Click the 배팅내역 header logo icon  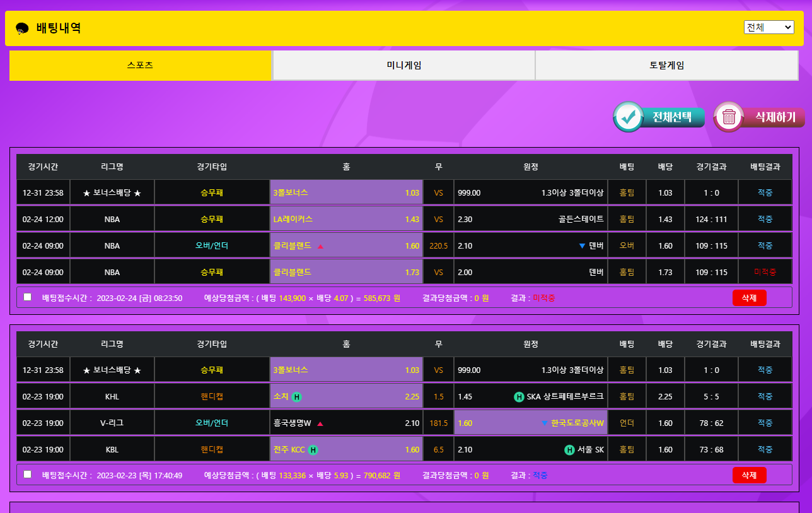point(22,28)
